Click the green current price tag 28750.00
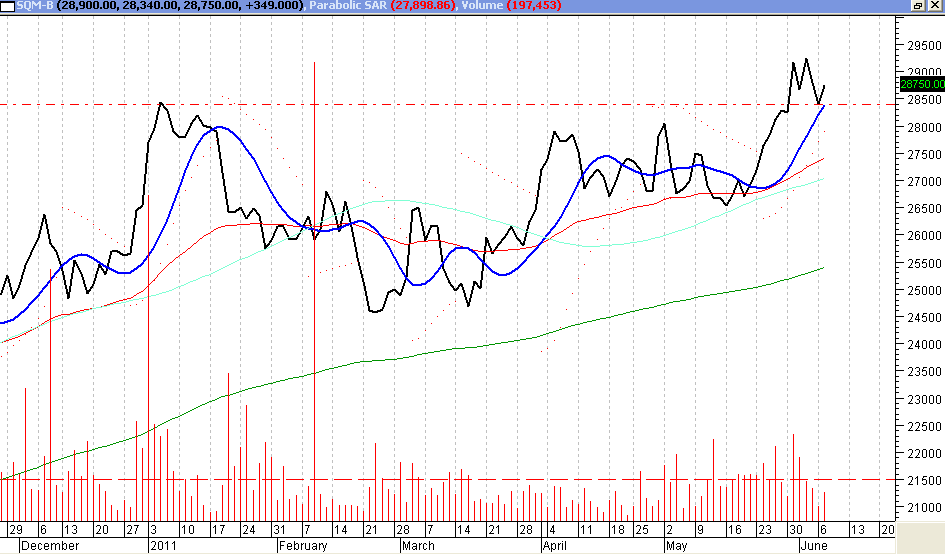 point(922,84)
